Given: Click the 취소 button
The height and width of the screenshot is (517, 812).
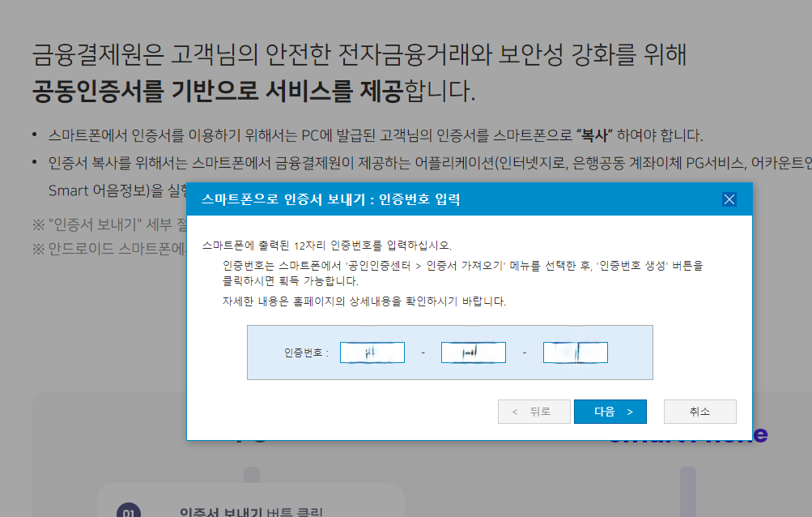Looking at the screenshot, I should (x=700, y=412).
